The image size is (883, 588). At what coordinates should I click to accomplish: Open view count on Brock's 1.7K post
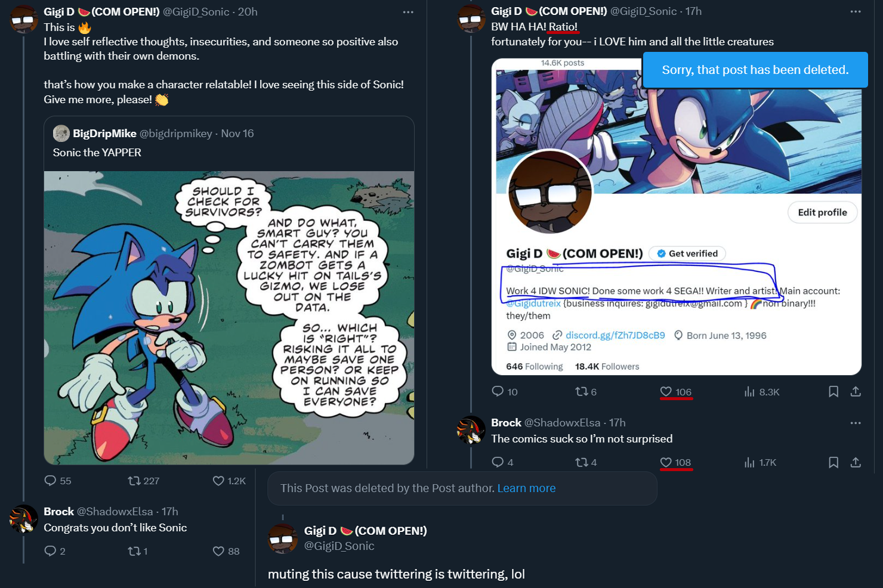(x=750, y=462)
